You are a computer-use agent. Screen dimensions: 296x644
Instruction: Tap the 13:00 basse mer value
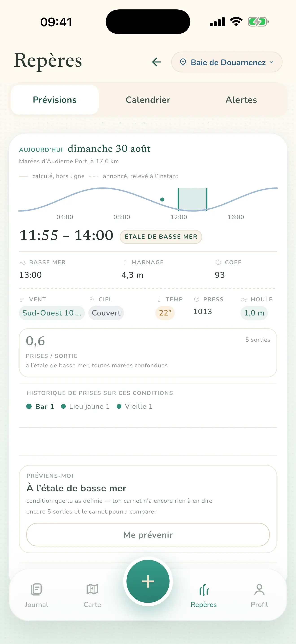[x=30, y=275]
